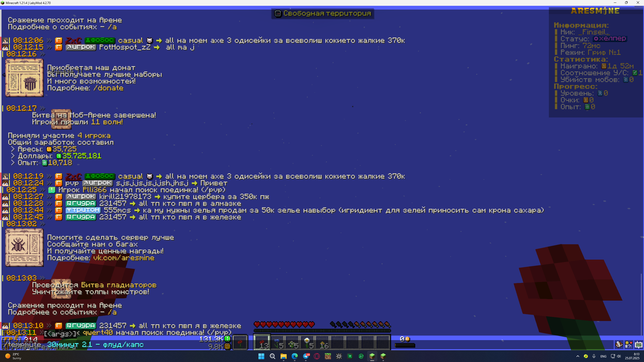Open the green V app in taskbar
Screen dimensions: 644x362
pos(350,356)
